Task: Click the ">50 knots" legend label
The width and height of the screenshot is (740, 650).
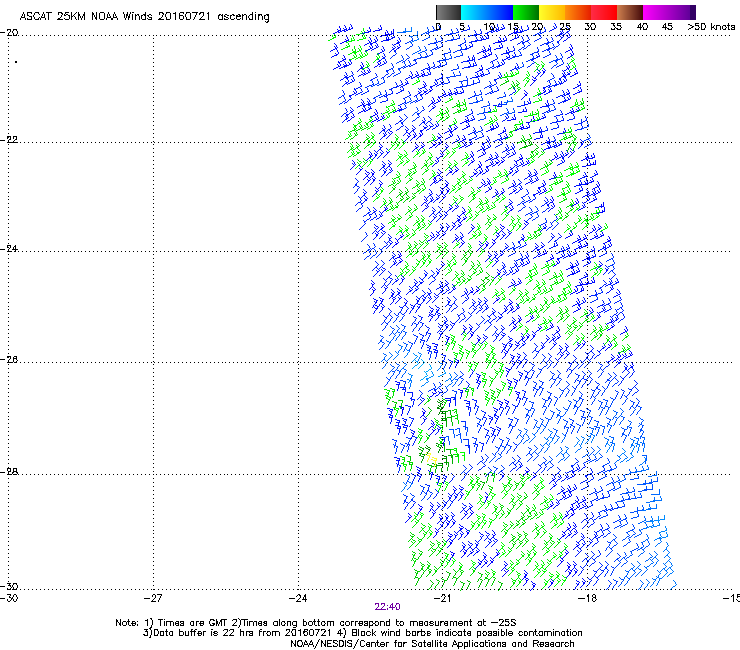Action: 711,27
